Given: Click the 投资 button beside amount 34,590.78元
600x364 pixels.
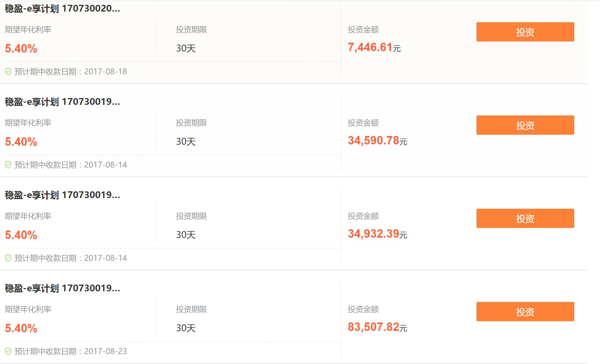Looking at the screenshot, I should tap(525, 125).
